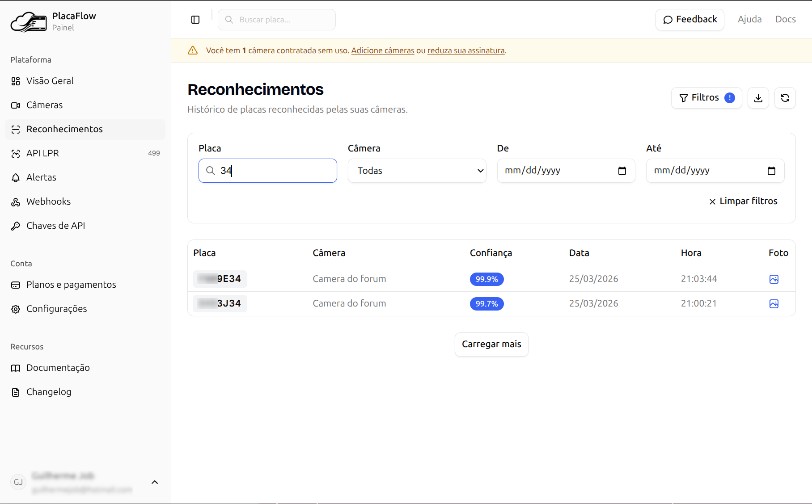Open photo for plate ending 3J34
This screenshot has width=812, height=504.
pos(774,304)
